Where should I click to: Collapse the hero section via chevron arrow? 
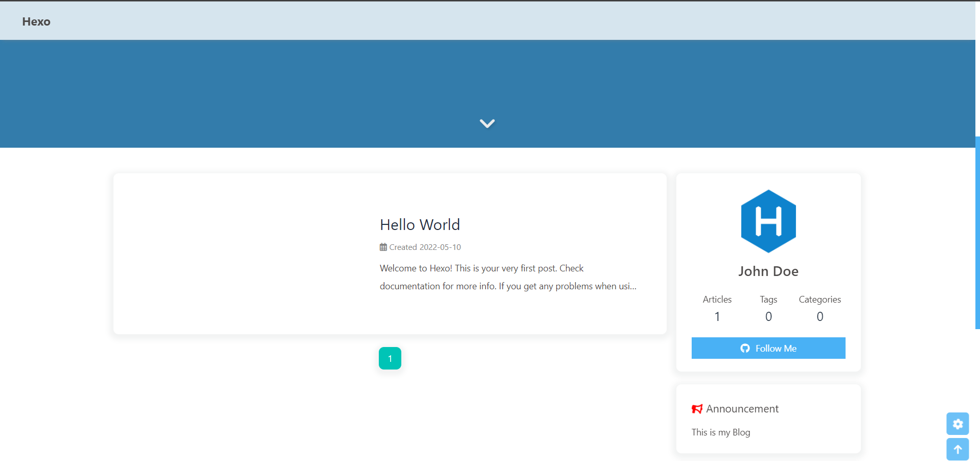[x=487, y=123]
